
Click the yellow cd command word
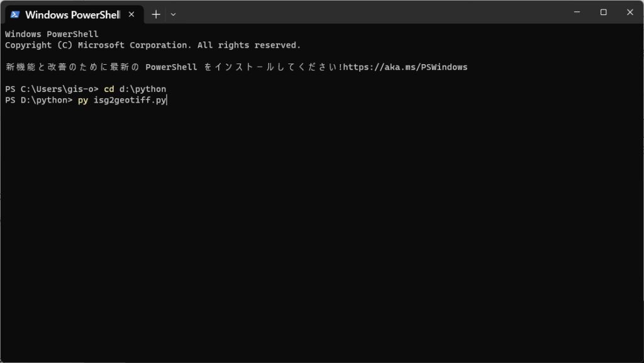click(x=109, y=89)
